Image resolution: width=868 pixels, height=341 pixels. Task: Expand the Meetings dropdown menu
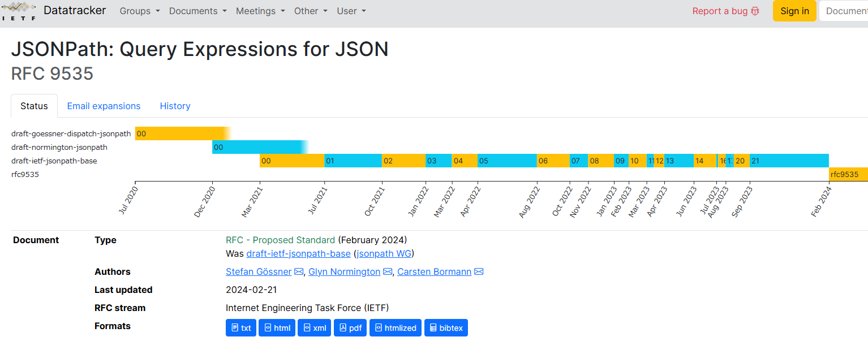[260, 11]
